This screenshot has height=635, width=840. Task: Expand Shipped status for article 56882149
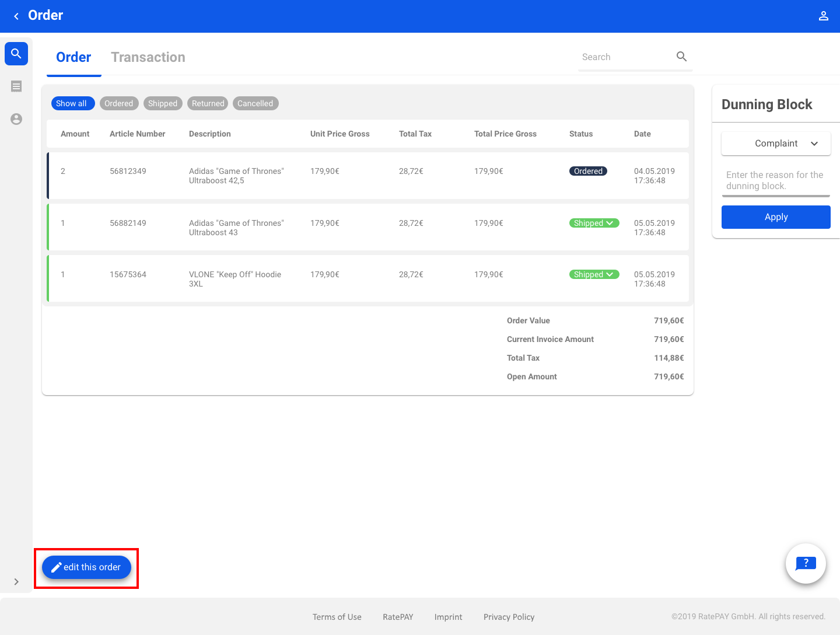(594, 223)
